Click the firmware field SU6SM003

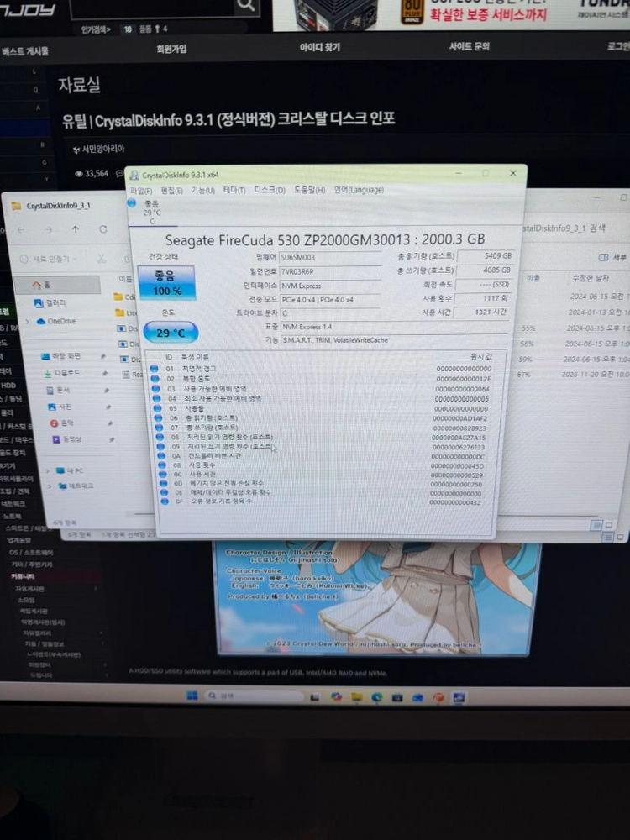[330, 258]
